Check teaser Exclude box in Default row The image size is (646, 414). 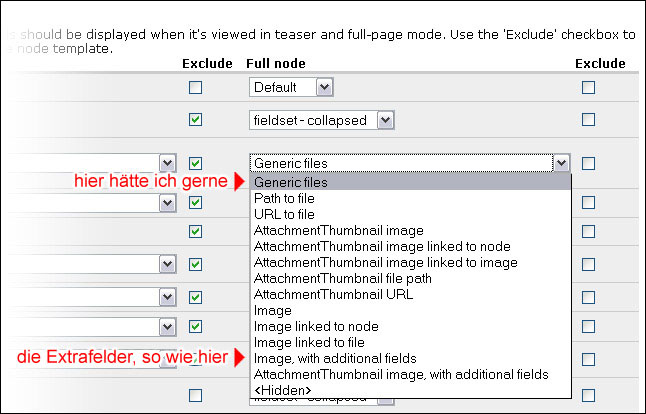(195, 88)
